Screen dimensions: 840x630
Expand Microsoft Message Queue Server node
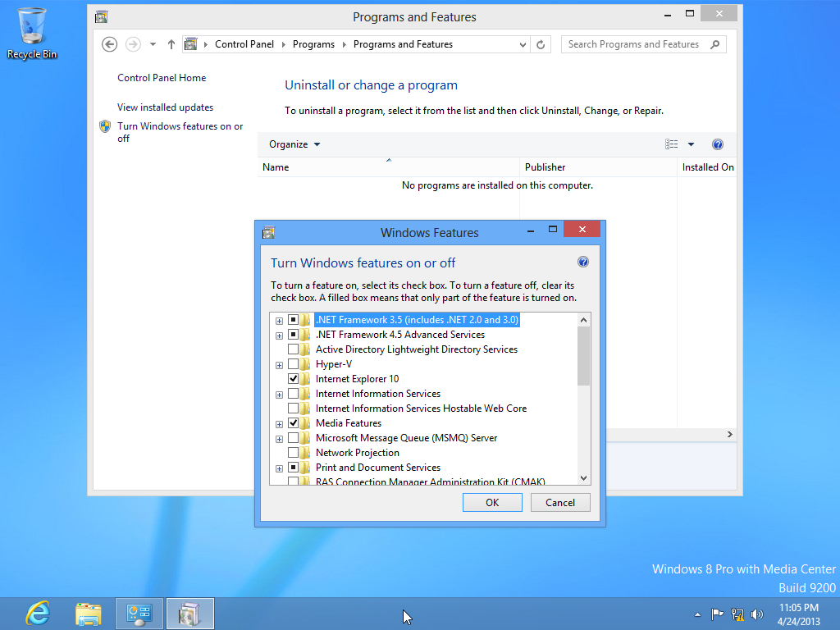pyautogui.click(x=279, y=440)
